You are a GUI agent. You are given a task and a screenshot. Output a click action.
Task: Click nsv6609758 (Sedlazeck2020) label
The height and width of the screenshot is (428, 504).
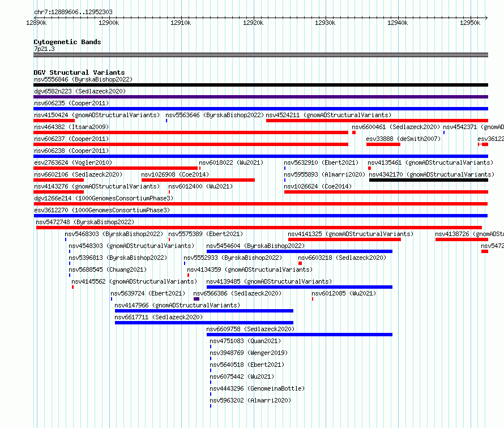[x=250, y=329]
